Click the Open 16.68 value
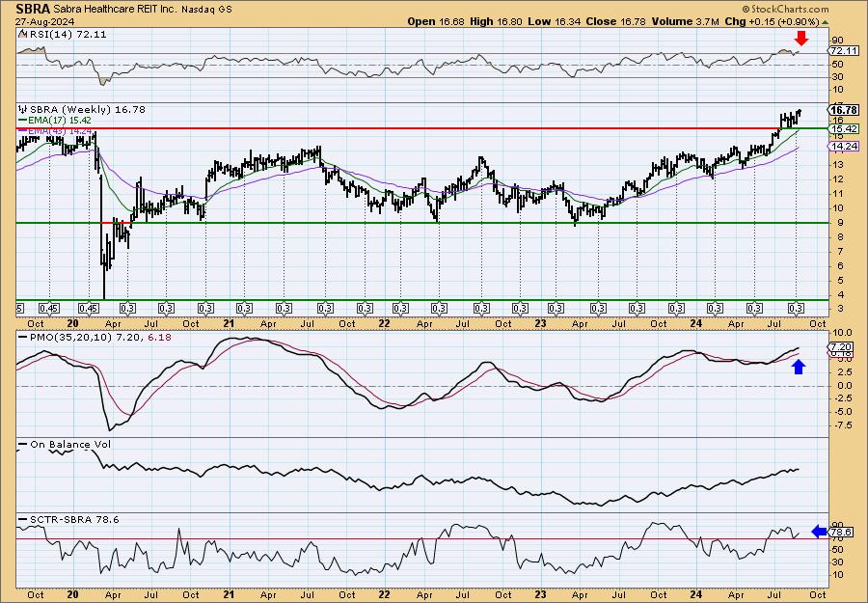868x603 pixels. pyautogui.click(x=437, y=21)
